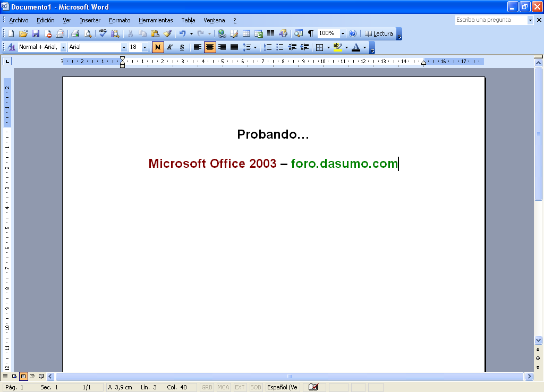This screenshot has width=544, height=392.
Task: Open the zoom percentage dropdown
Action: (343, 33)
